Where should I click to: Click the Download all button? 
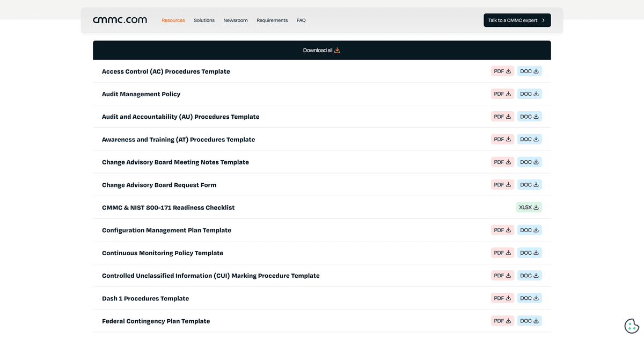pos(321,50)
